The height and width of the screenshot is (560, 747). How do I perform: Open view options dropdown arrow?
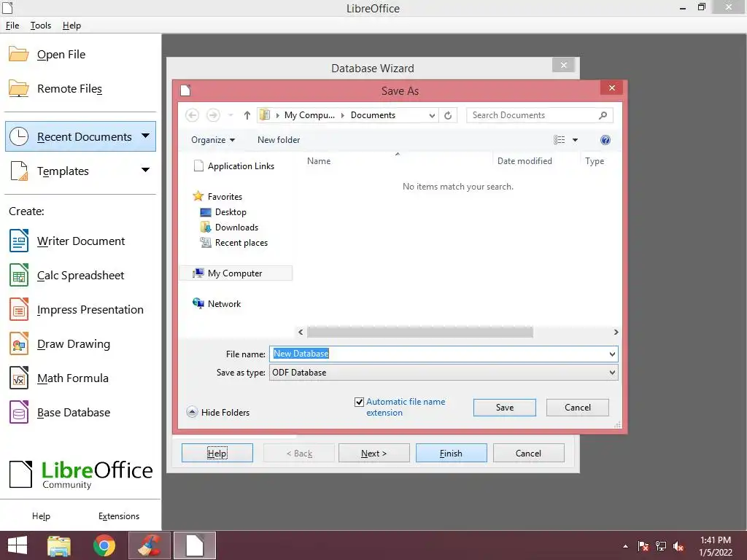pyautogui.click(x=575, y=140)
